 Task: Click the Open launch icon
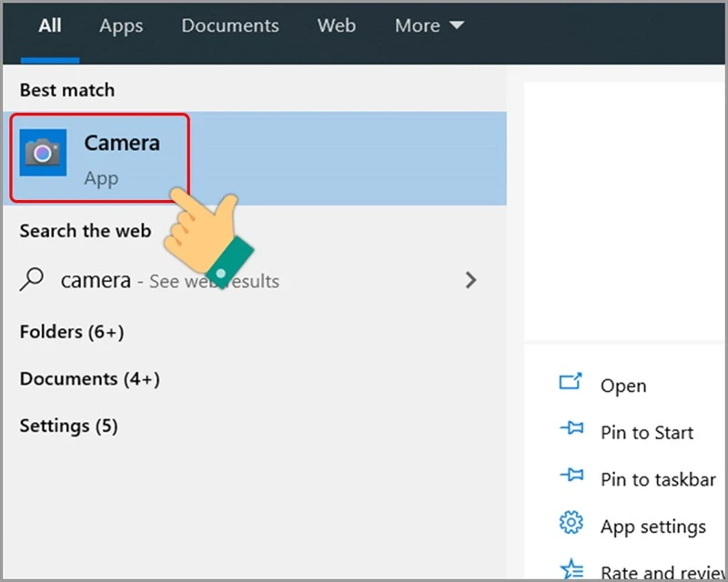570,385
